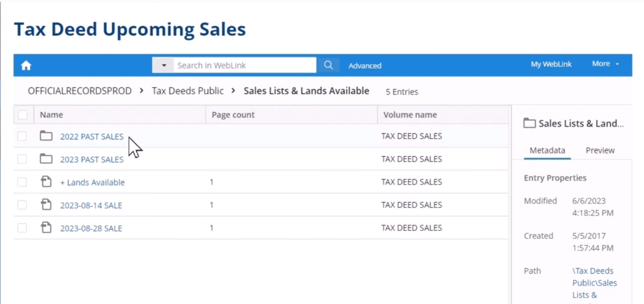The image size is (644, 304).
Task: Open the search type dropdown arrow
Action: pos(163,65)
